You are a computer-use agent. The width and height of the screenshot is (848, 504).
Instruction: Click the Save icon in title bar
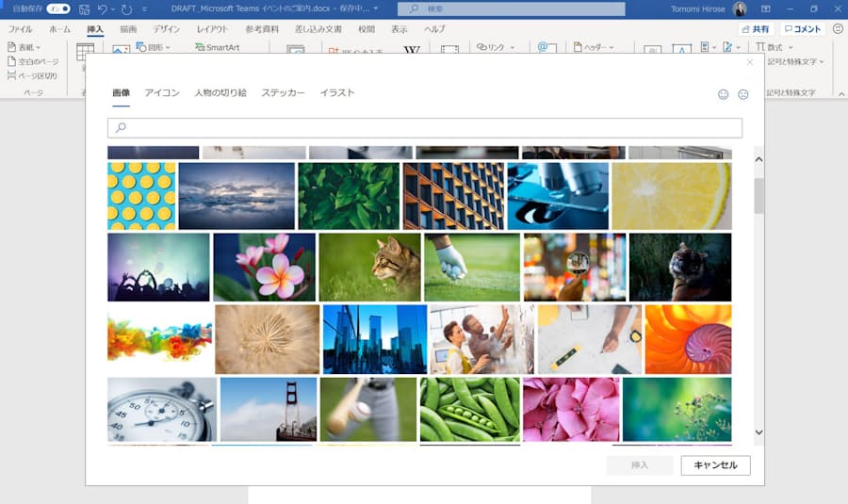click(x=85, y=8)
